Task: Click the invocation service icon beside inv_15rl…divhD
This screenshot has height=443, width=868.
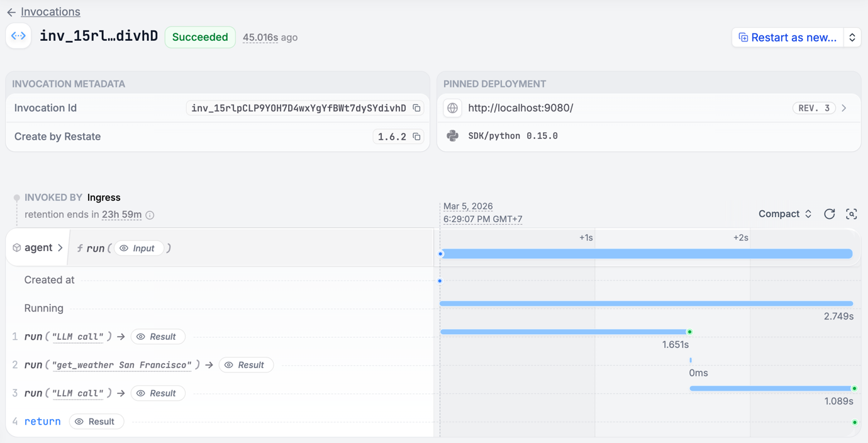Action: pos(19,36)
